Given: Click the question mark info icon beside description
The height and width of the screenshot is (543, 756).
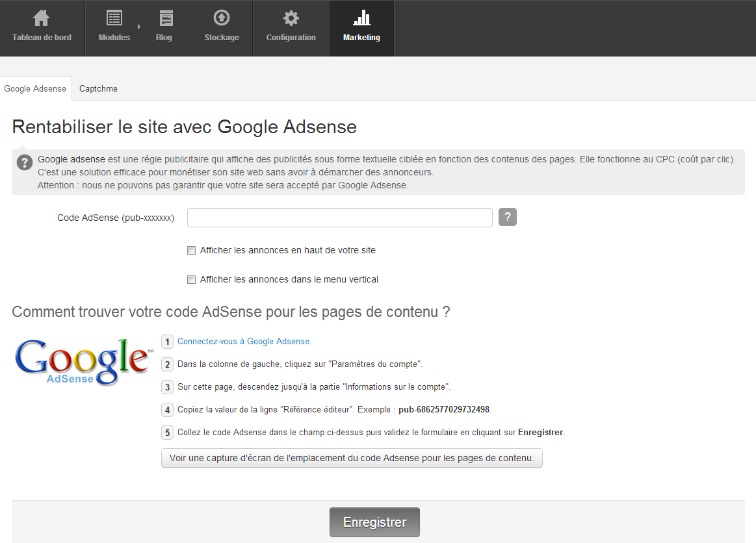Looking at the screenshot, I should click(25, 162).
